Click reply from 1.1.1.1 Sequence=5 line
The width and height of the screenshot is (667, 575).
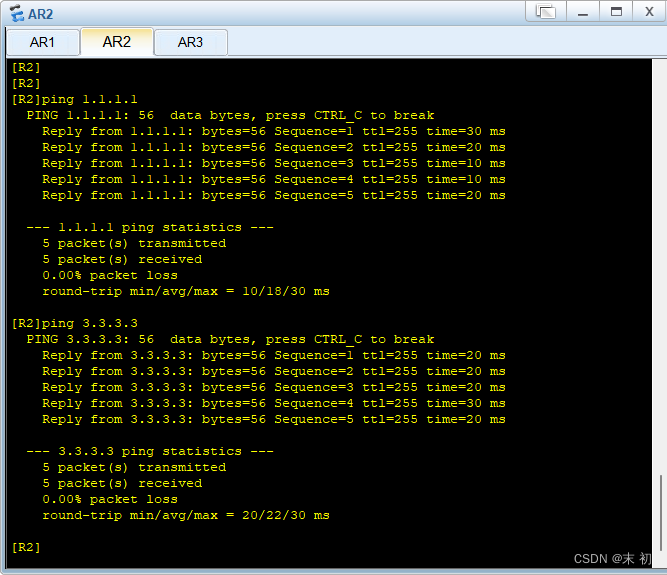[x=274, y=196]
